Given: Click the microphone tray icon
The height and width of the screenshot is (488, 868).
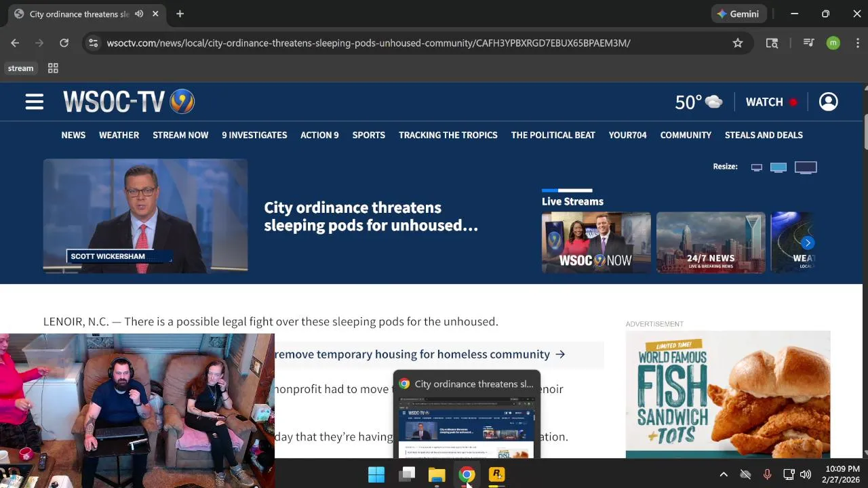Looking at the screenshot, I should pos(767,474).
